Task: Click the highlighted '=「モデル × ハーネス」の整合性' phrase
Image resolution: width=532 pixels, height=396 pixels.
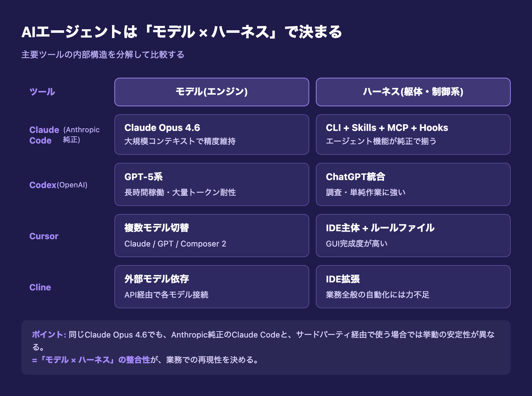Action: 91,360
